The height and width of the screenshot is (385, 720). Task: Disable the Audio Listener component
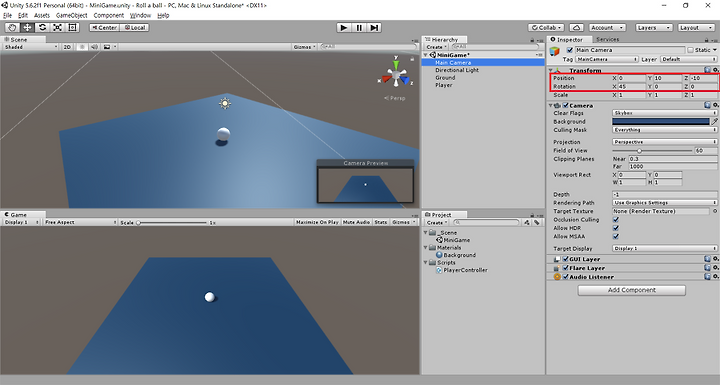(566, 277)
